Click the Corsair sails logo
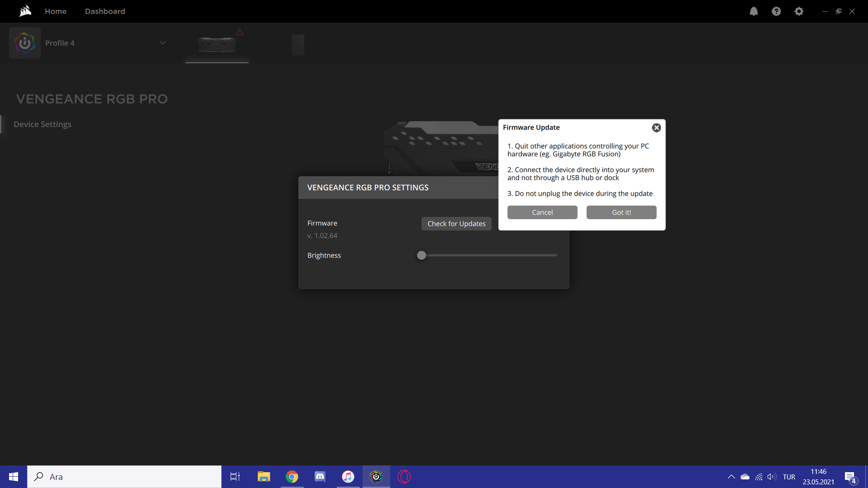This screenshot has width=868, height=488. [x=25, y=11]
